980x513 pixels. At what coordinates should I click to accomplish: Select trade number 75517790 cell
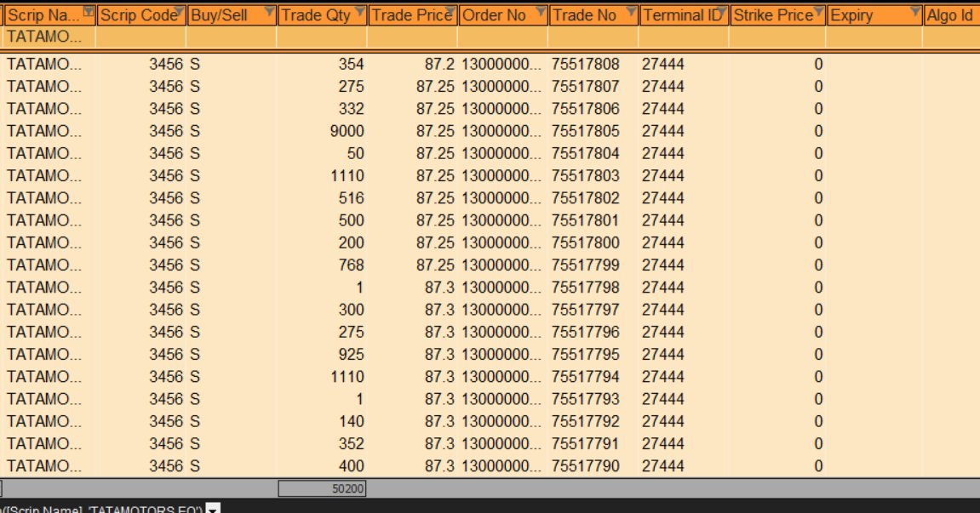tap(593, 466)
